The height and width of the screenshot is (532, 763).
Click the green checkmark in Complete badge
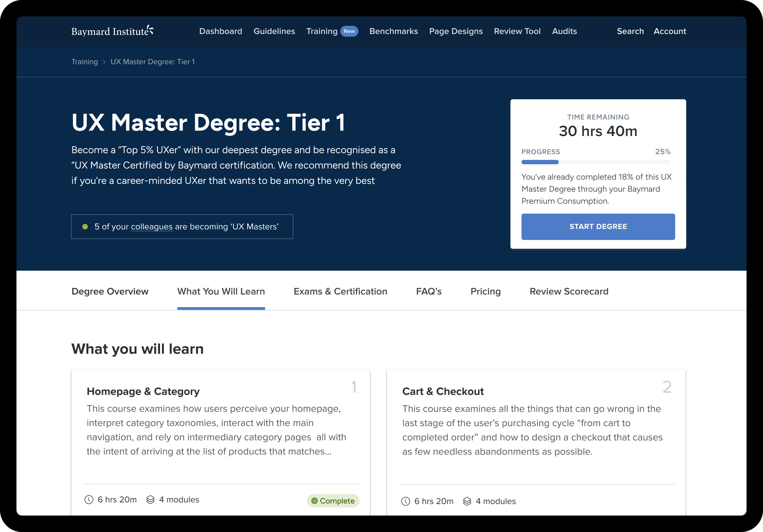pos(314,501)
